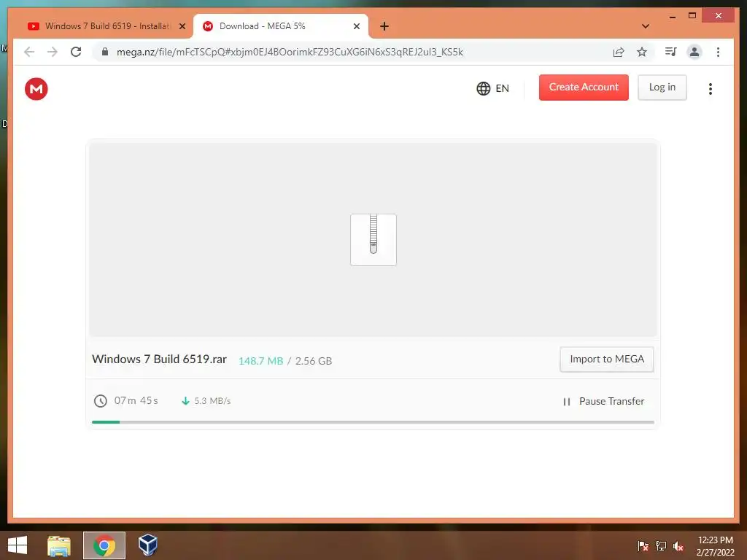
Task: Share this page via the share icon
Action: [x=619, y=52]
